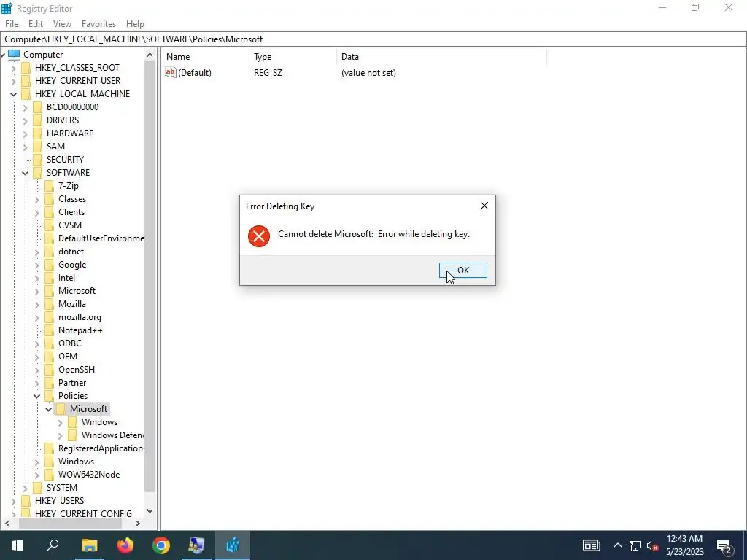
Task: Click the registry path address bar
Action: [373, 39]
